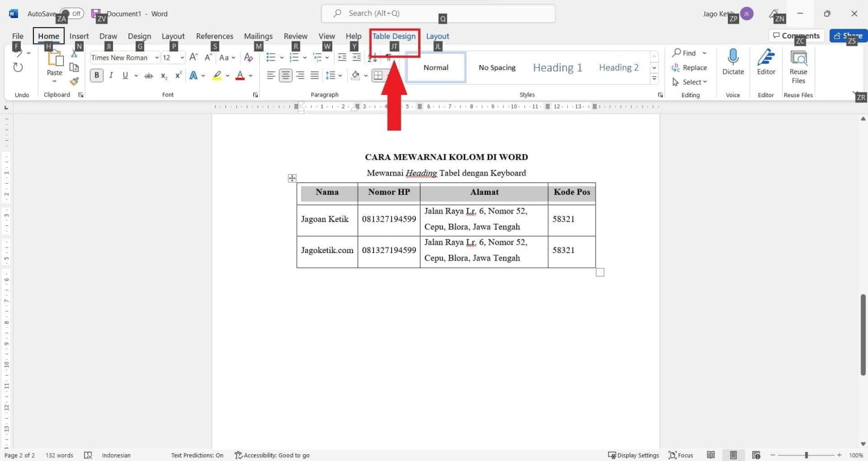Image resolution: width=868 pixels, height=461 pixels.
Task: Toggle Italic formatting
Action: coord(111,75)
